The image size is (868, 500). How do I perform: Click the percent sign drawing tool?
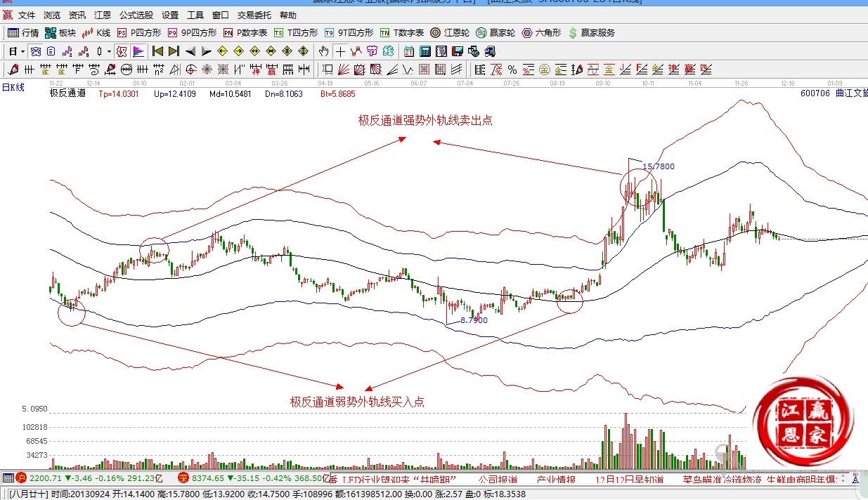(512, 70)
